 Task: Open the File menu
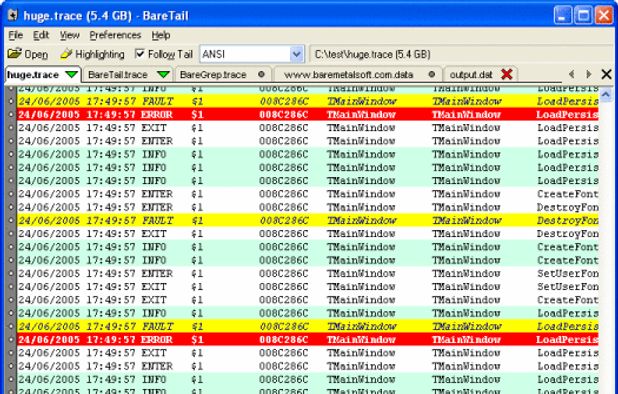tap(15, 35)
